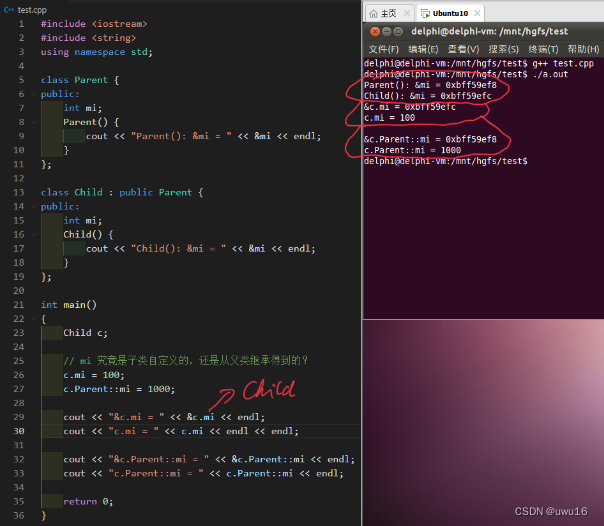Open the 查看(V) menu in terminal
604x526 pixels.
[x=463, y=49]
